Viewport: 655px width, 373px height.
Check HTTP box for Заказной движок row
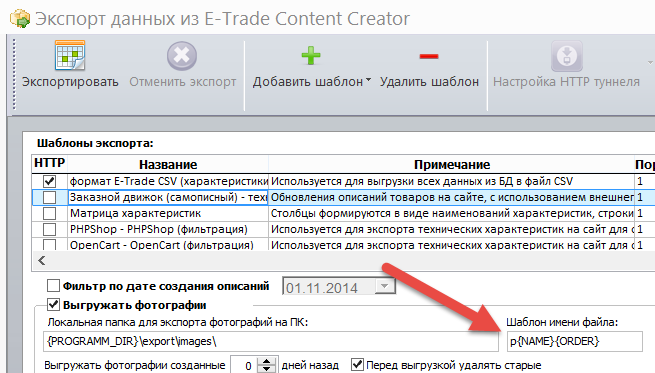49,197
